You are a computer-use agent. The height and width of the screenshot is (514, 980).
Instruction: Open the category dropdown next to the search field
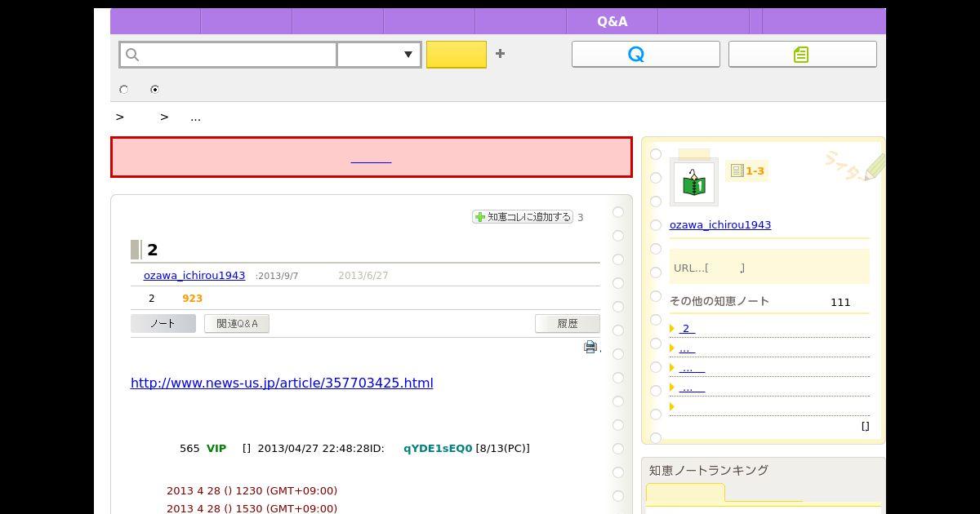(x=379, y=55)
